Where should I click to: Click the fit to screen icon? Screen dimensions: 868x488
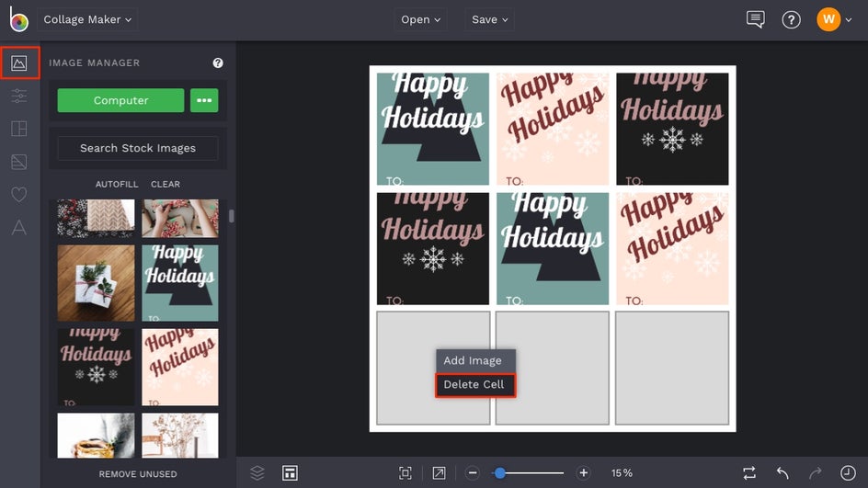(405, 472)
